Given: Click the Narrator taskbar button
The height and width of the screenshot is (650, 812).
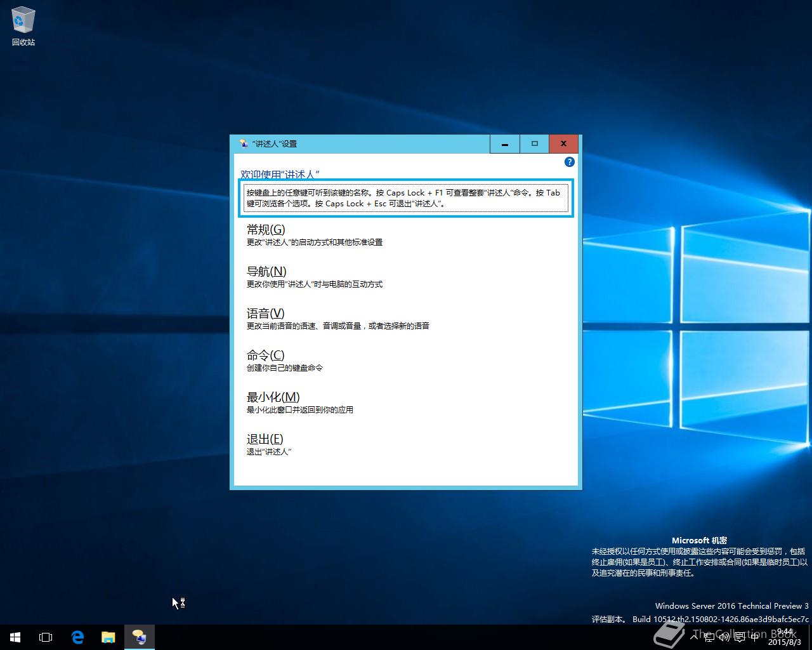Looking at the screenshot, I should 139,637.
